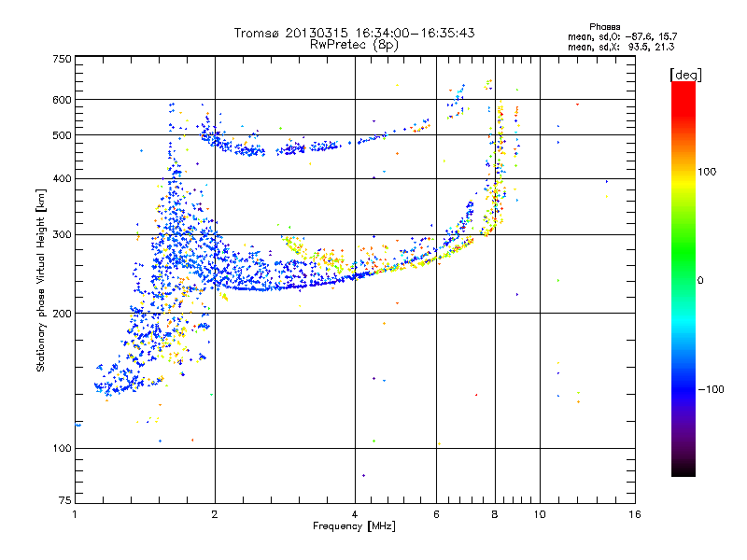
Task: Click the colorbar tick label '0'
Action: click(x=700, y=281)
